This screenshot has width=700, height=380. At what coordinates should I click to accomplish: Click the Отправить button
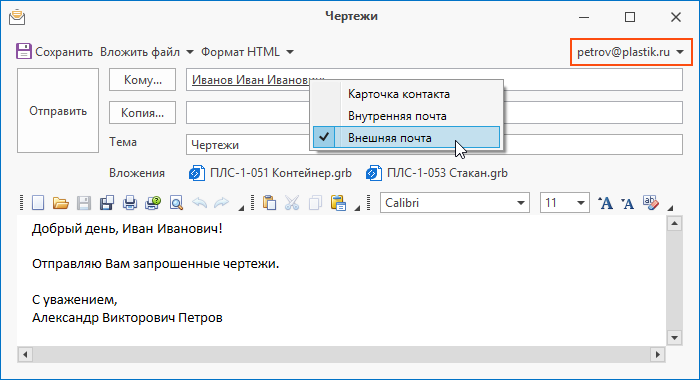58,111
